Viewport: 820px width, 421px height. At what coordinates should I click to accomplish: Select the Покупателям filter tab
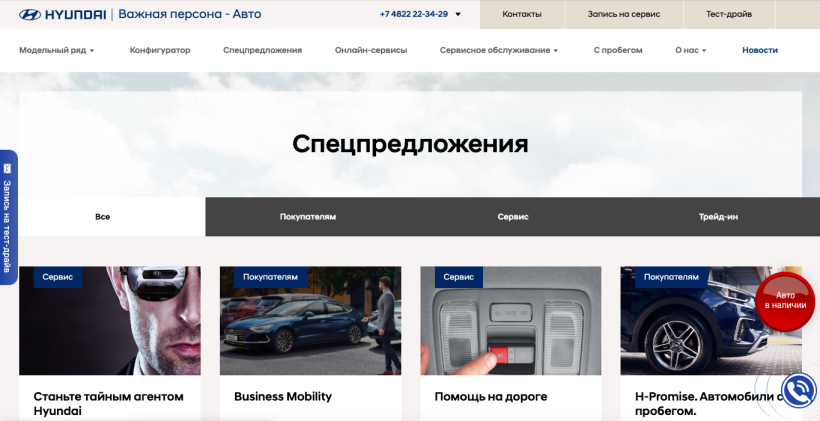point(308,217)
